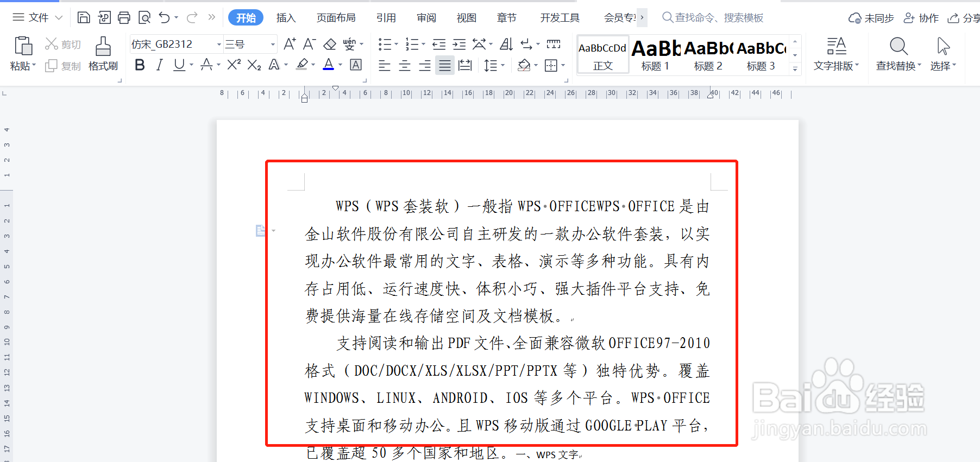Click the export to PDF icon
Image resolution: width=980 pixels, height=462 pixels.
click(104, 18)
